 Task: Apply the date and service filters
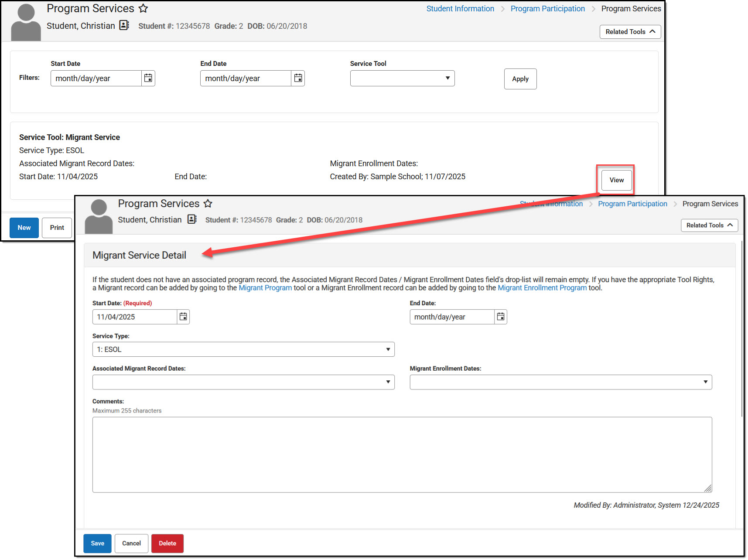[x=520, y=79]
